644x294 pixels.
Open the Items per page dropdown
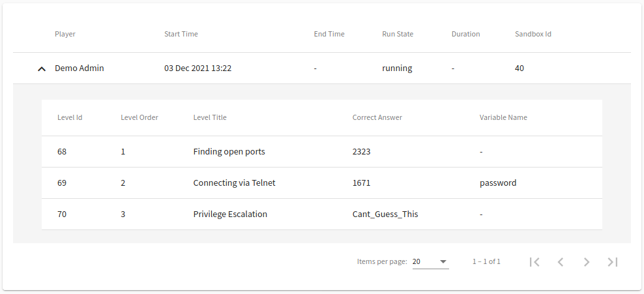pyautogui.click(x=430, y=261)
